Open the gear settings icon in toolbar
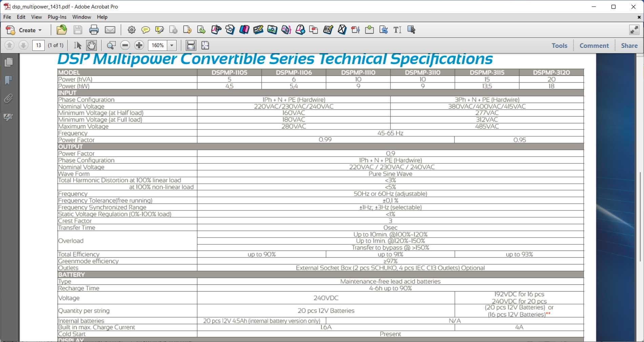 coord(132,30)
